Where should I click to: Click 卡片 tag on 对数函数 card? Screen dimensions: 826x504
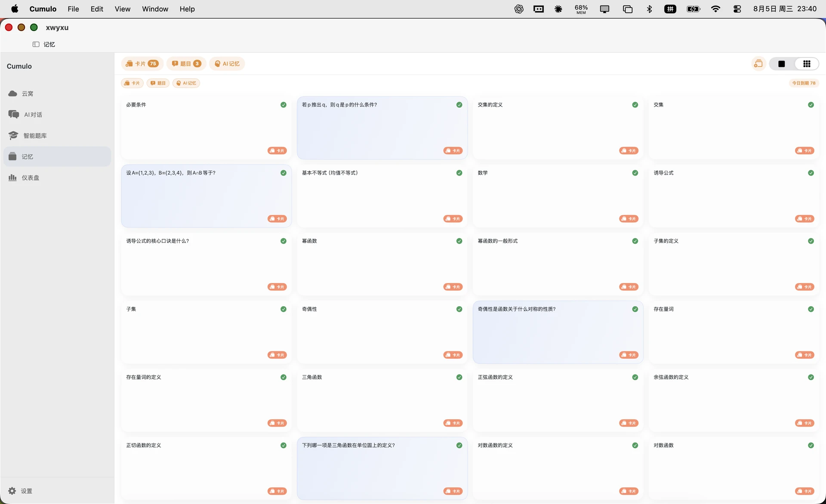(x=804, y=491)
